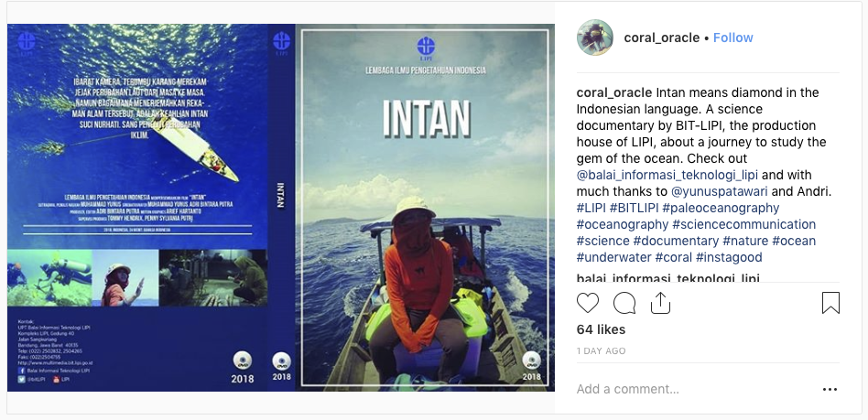Open the #sciencecommunication hashtag
This screenshot has height=420, width=868.
(x=744, y=224)
